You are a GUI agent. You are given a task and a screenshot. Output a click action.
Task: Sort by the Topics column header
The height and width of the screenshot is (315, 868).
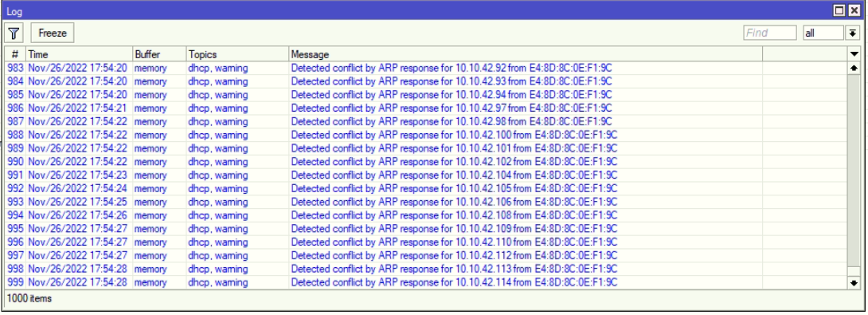pyautogui.click(x=237, y=54)
